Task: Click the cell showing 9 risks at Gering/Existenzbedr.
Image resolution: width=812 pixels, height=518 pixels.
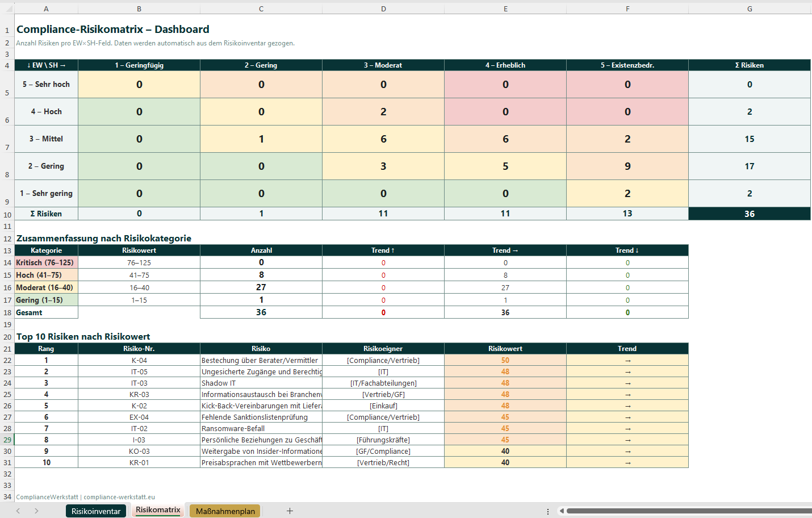Action: pyautogui.click(x=627, y=166)
